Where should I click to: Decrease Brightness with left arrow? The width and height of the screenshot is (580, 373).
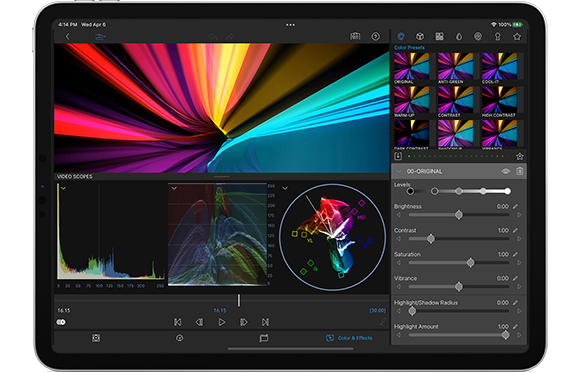399,215
